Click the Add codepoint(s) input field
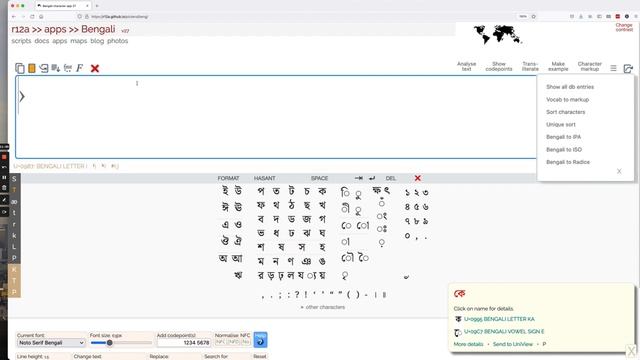 click(x=184, y=342)
